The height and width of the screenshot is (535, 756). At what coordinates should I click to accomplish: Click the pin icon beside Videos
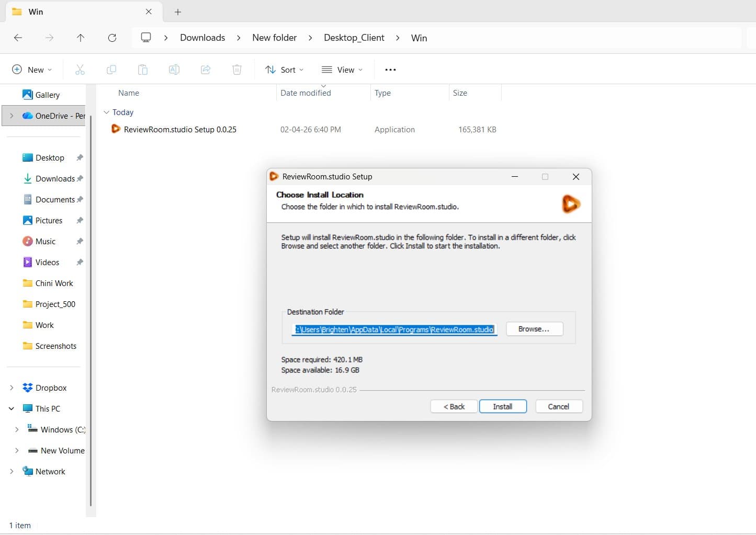coord(80,262)
